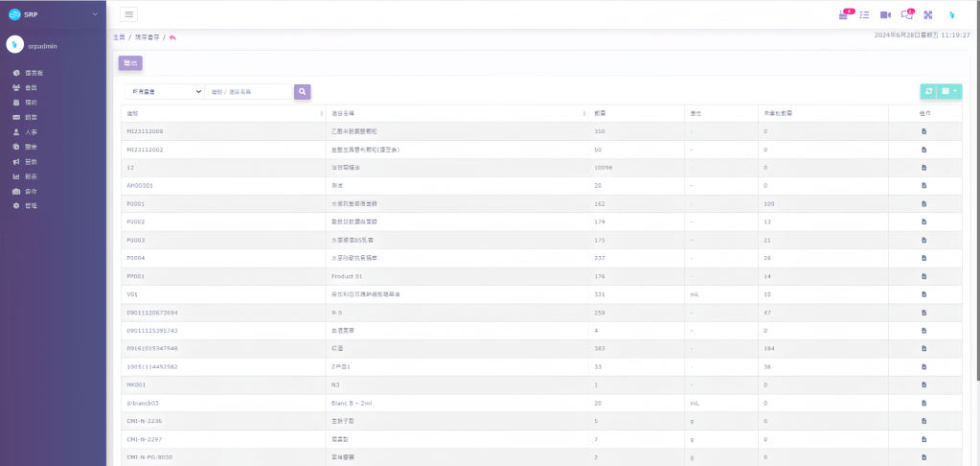Select the reports chart item in sidebar

[32, 176]
